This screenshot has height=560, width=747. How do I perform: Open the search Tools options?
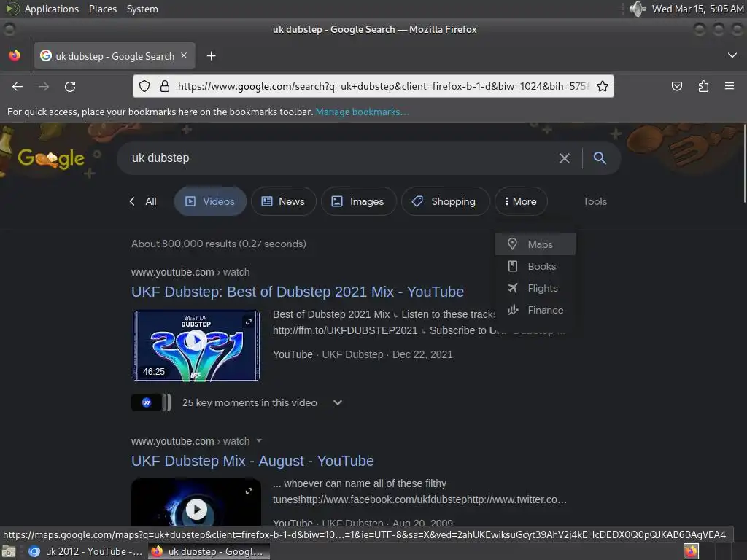[x=595, y=201]
